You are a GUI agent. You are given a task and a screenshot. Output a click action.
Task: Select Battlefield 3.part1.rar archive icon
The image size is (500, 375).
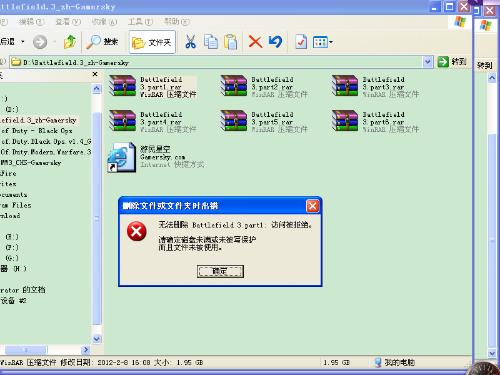click(122, 86)
